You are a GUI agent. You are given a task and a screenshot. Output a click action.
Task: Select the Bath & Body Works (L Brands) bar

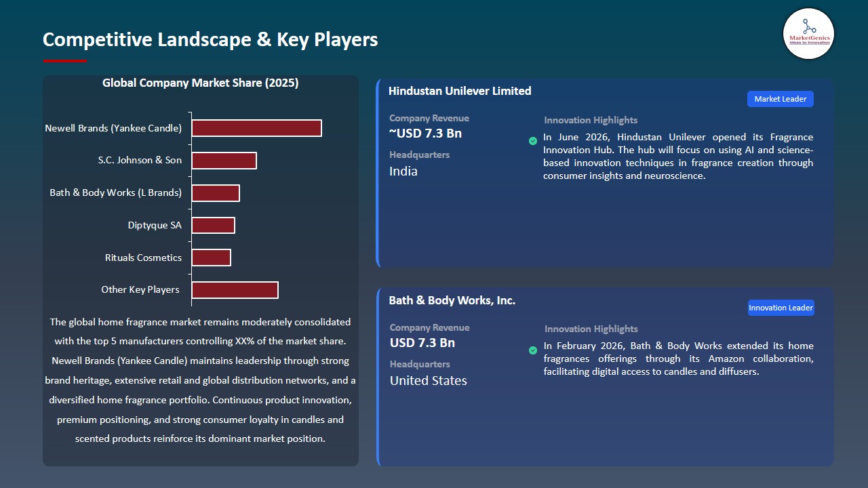(216, 193)
